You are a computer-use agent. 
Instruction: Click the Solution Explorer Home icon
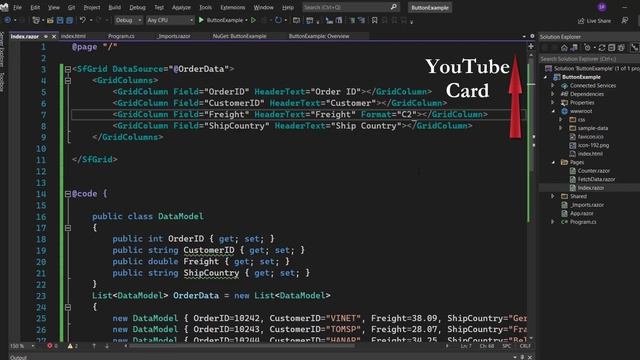(x=564, y=48)
